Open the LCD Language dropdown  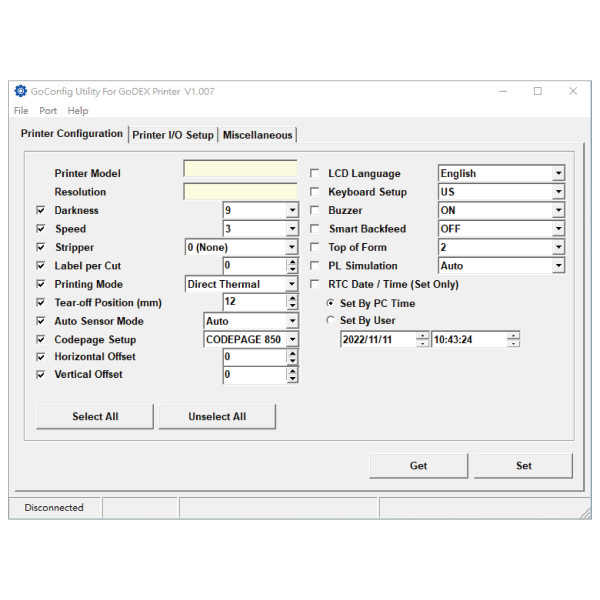tap(558, 173)
